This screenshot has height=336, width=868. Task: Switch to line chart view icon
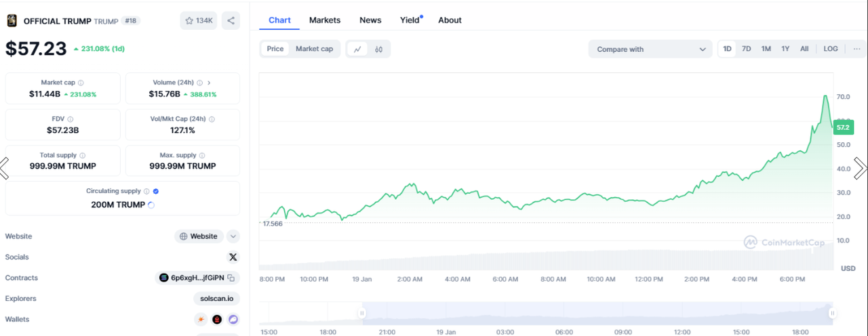[357, 49]
